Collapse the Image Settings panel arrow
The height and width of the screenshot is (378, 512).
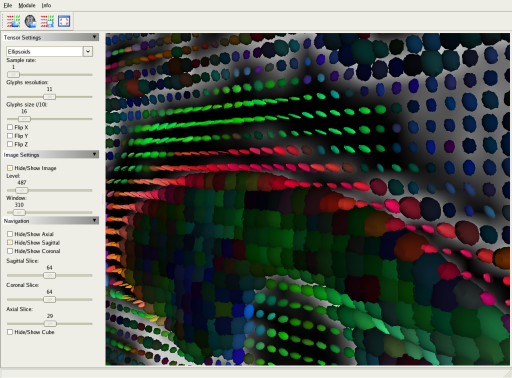[x=95, y=154]
